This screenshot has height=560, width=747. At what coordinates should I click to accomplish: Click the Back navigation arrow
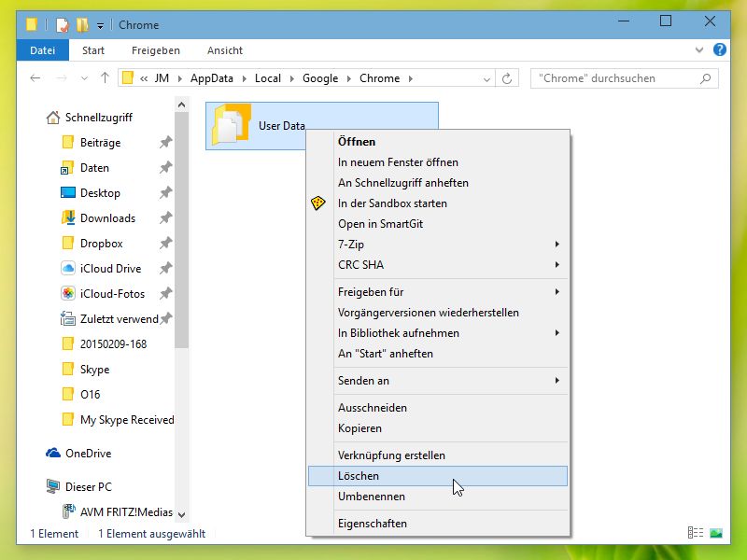35,78
